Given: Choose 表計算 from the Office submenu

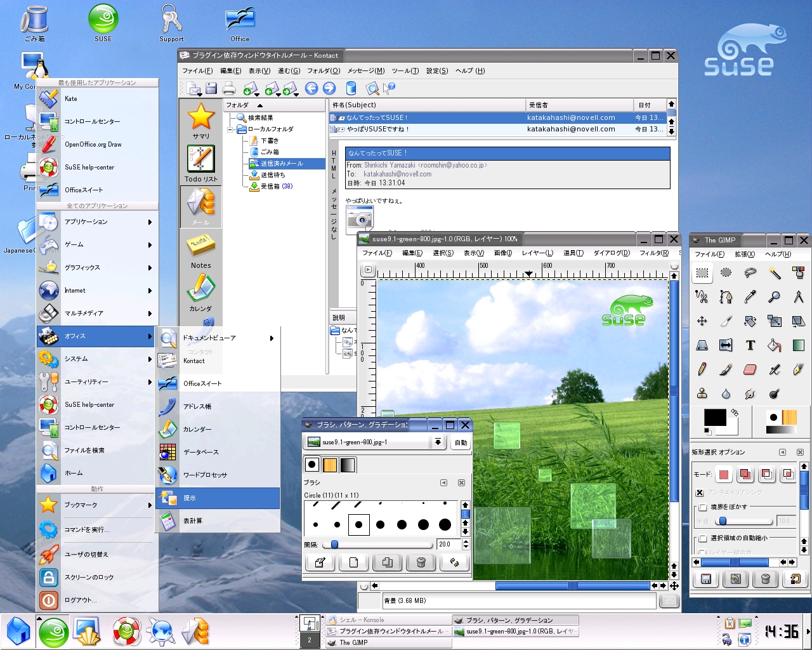Looking at the screenshot, I should point(218,521).
